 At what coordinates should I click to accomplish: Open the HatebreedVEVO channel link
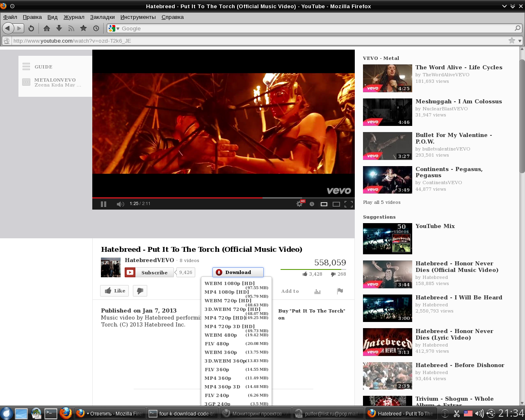149,260
